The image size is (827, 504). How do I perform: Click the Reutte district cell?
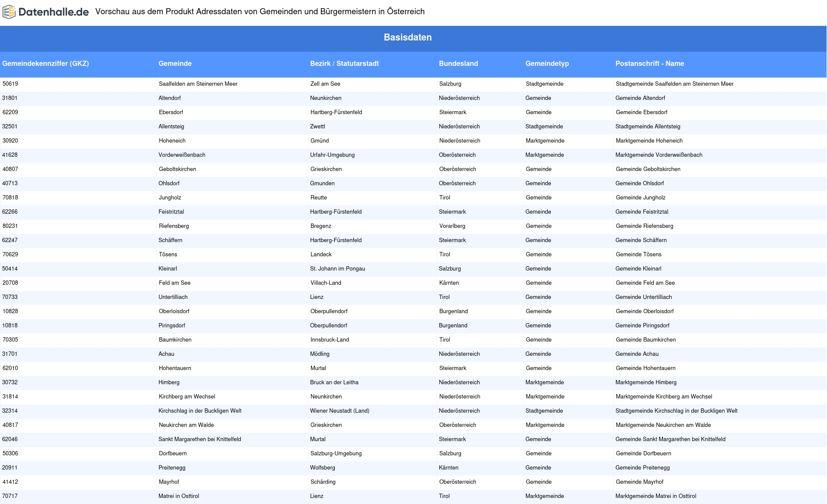pyautogui.click(x=372, y=198)
